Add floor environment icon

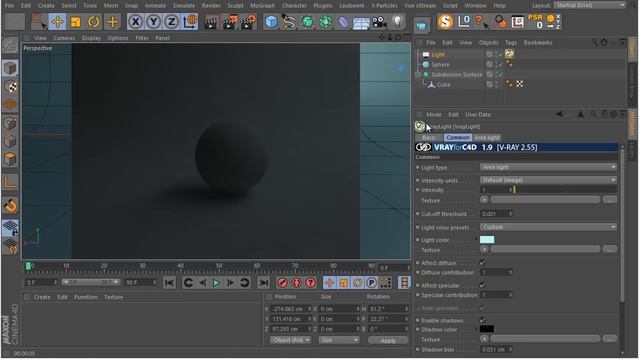(x=361, y=23)
